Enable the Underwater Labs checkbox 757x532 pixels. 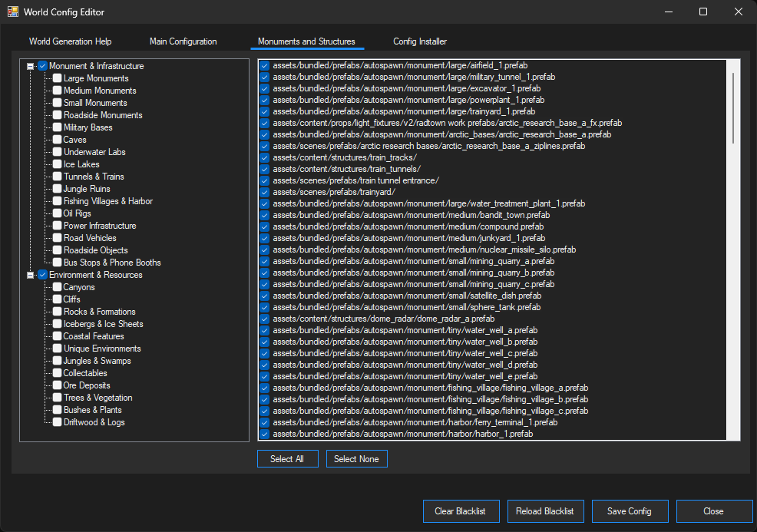point(56,151)
